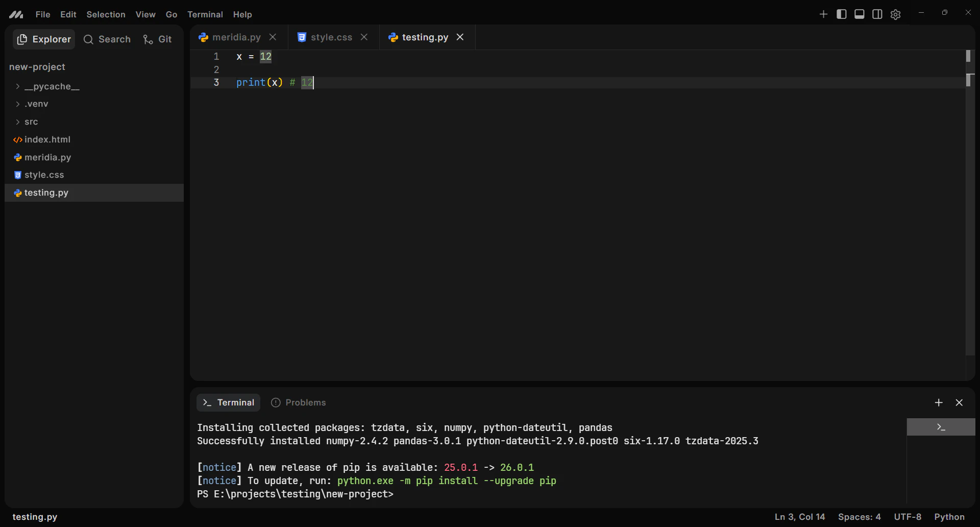
Task: Toggle the left sidebar panel
Action: (842, 14)
